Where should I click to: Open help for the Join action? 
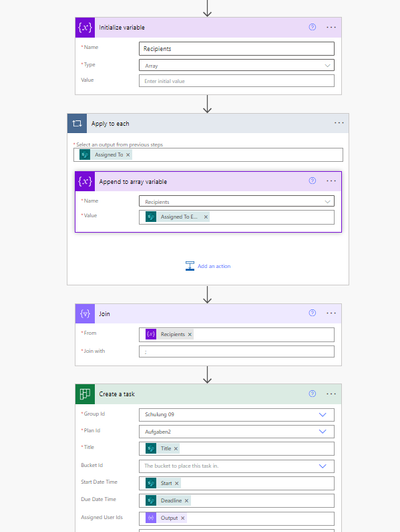pos(312,313)
